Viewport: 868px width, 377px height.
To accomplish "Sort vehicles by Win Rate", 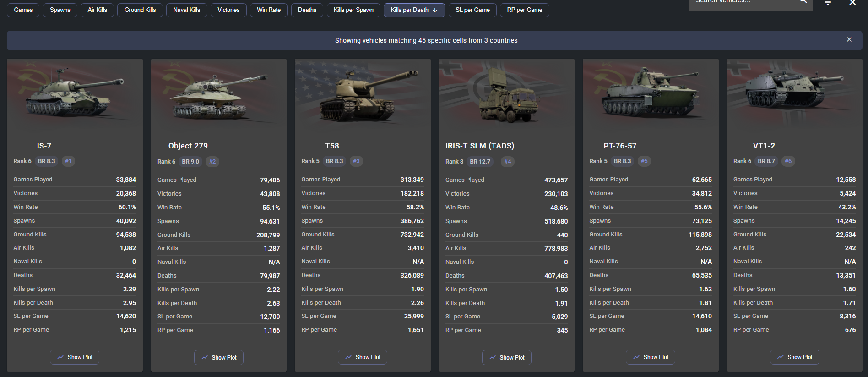I will pos(269,10).
